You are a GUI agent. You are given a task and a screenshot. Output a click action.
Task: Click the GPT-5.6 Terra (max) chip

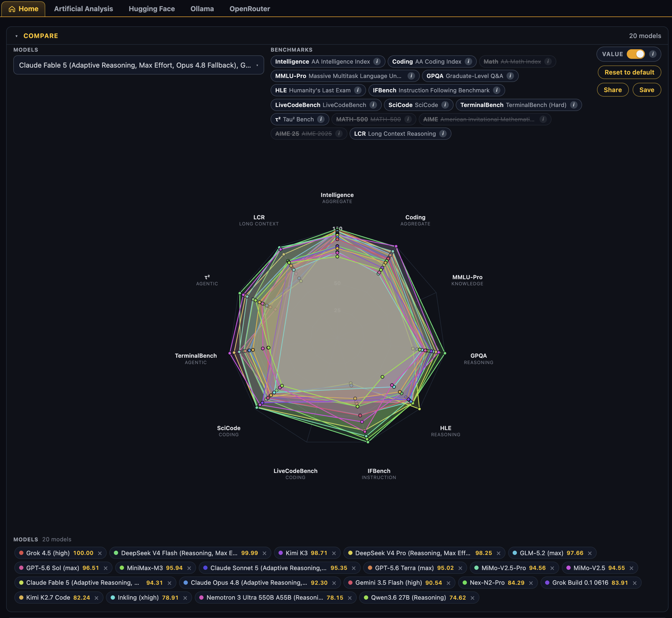coord(415,568)
